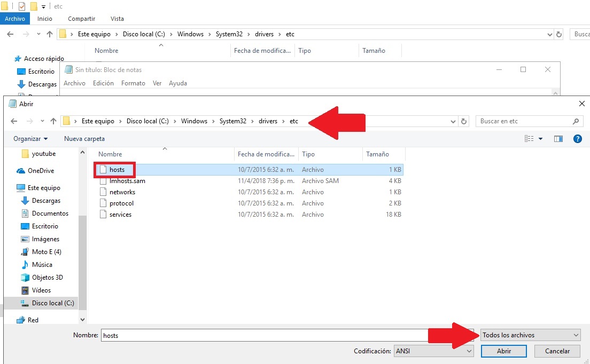This screenshot has width=590, height=364.
Task: Open the dialog's recent locations dropdown arrow
Action: pos(42,121)
